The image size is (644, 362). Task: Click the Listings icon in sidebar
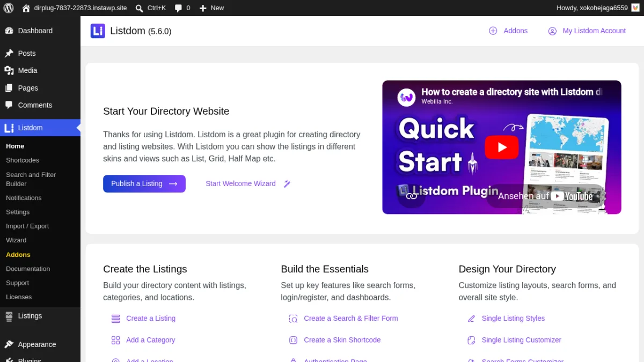point(9,316)
